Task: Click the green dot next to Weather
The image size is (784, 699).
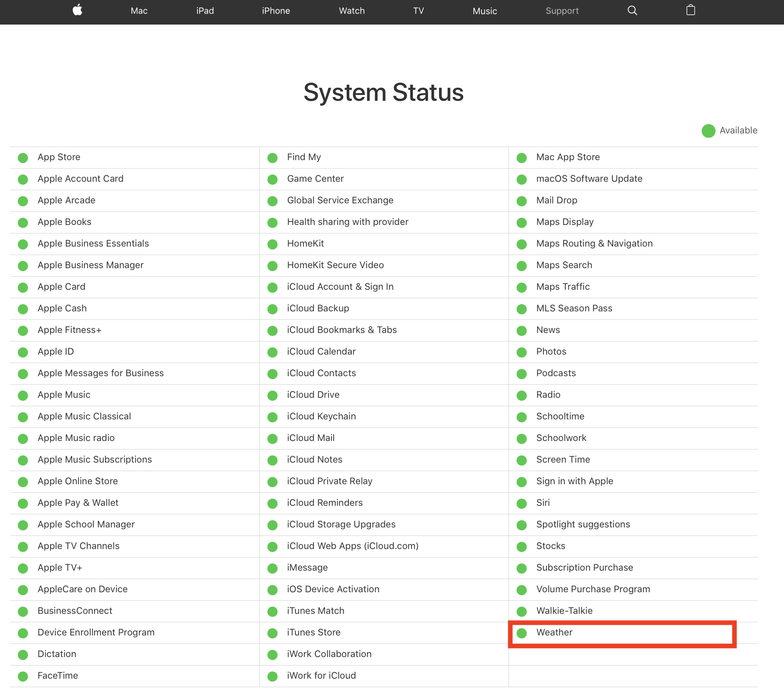Action: (x=522, y=633)
